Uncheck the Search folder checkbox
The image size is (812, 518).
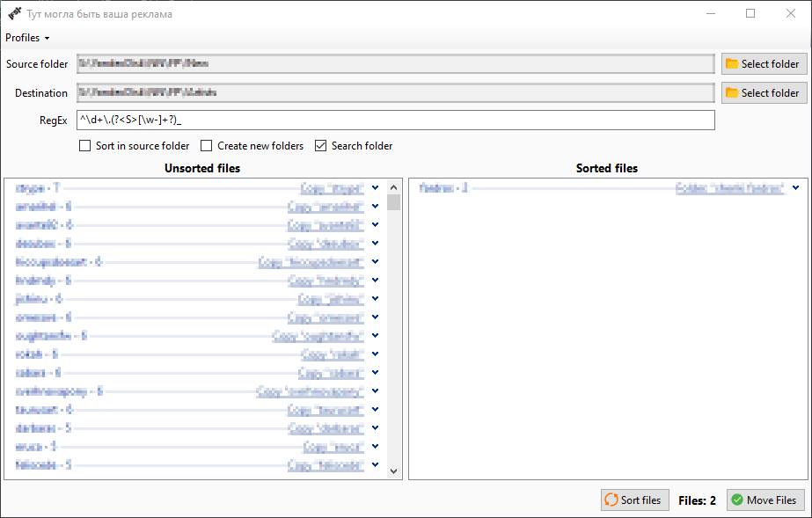(321, 146)
